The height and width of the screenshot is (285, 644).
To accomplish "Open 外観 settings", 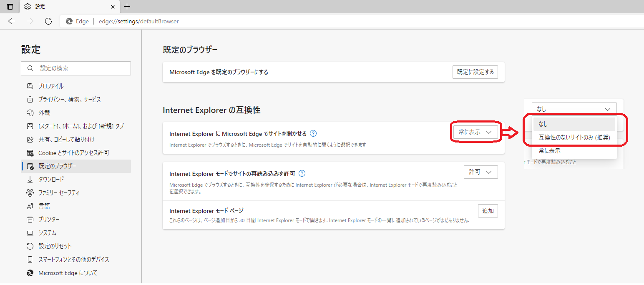I will click(x=76, y=113).
